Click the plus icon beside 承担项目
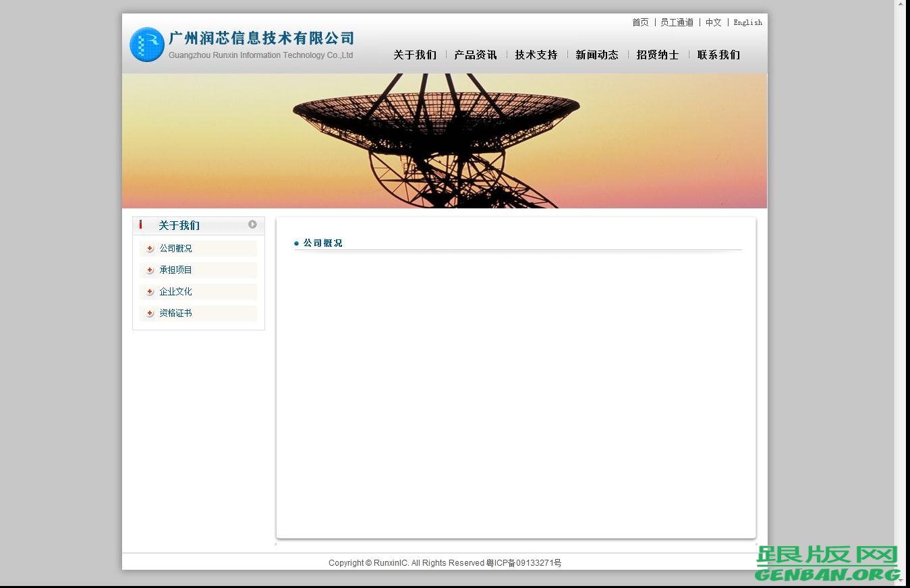The image size is (910, 588). point(149,270)
